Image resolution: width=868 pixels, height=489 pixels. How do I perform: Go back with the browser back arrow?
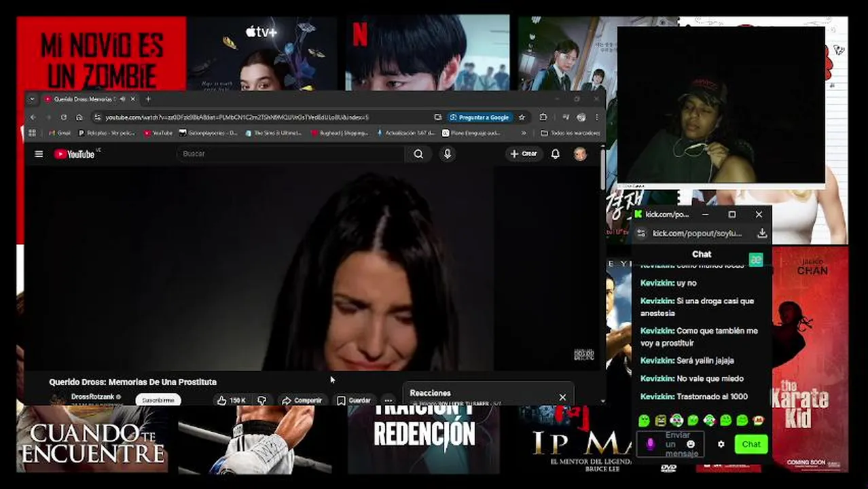point(33,117)
